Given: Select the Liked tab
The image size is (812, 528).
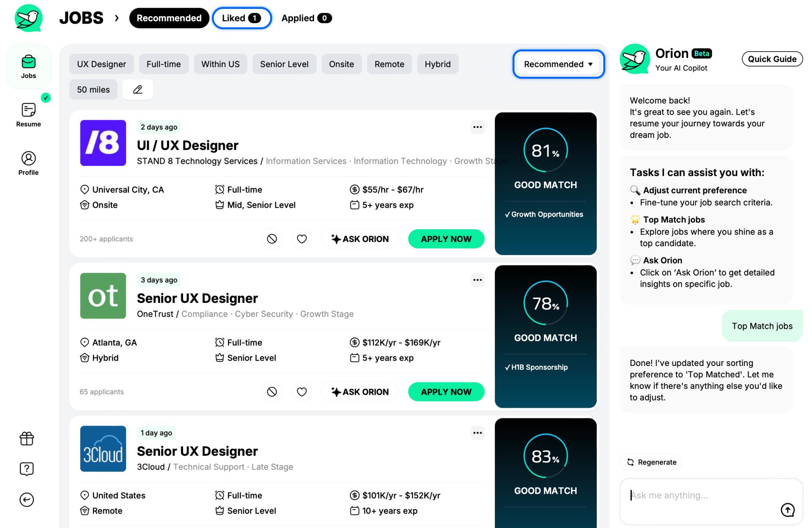Looking at the screenshot, I should [x=241, y=18].
